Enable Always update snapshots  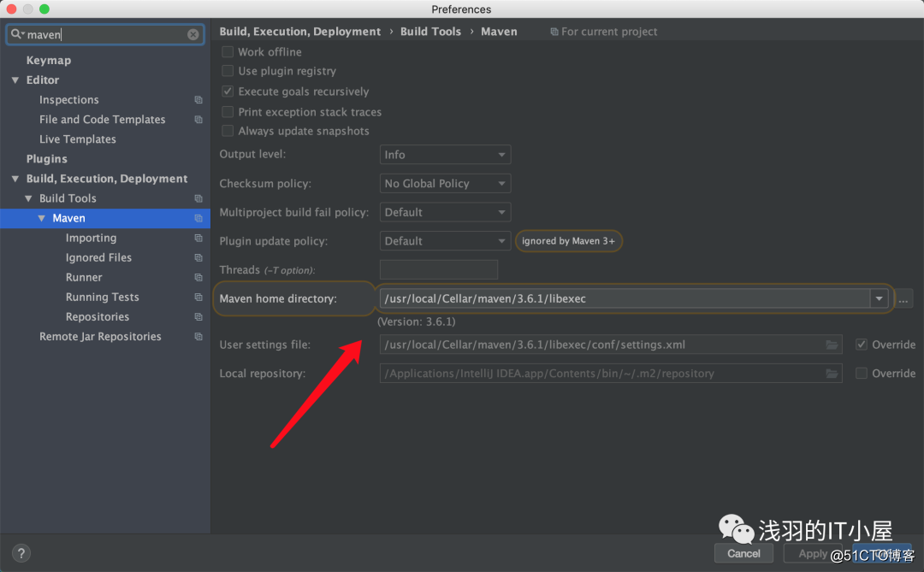tap(228, 131)
